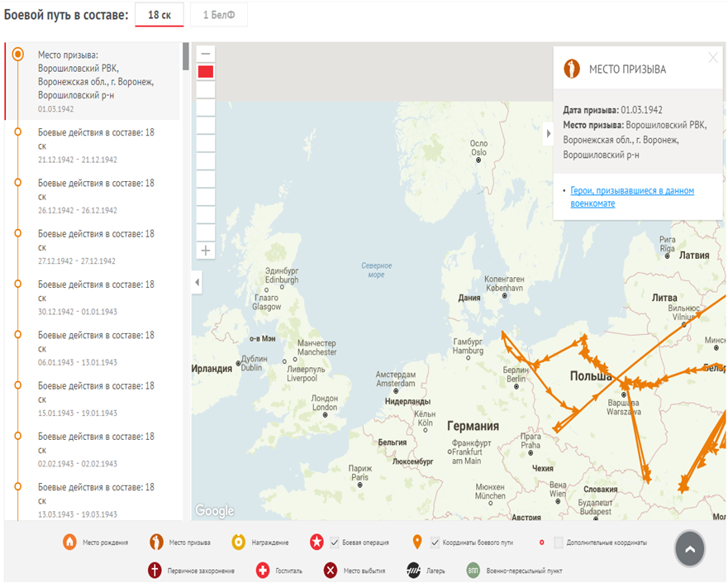Click the Военно-пересыльный пункт green icon
The height and width of the screenshot is (583, 728).
click(473, 571)
